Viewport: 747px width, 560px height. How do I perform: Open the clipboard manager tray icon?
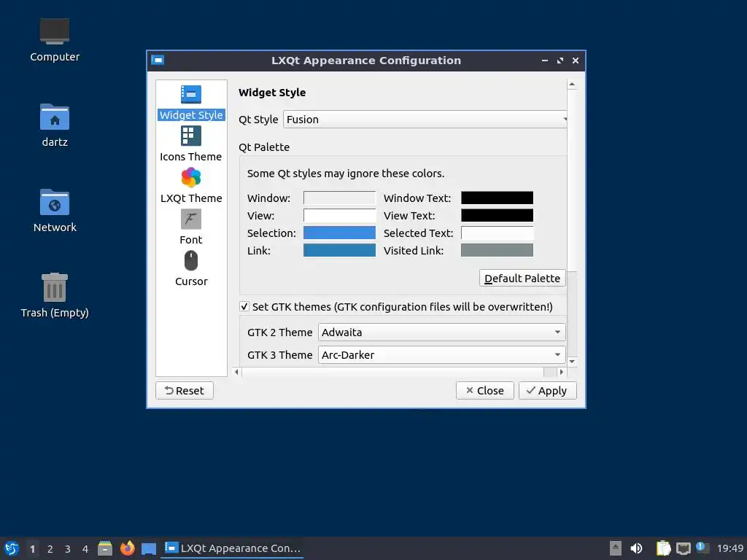663,548
